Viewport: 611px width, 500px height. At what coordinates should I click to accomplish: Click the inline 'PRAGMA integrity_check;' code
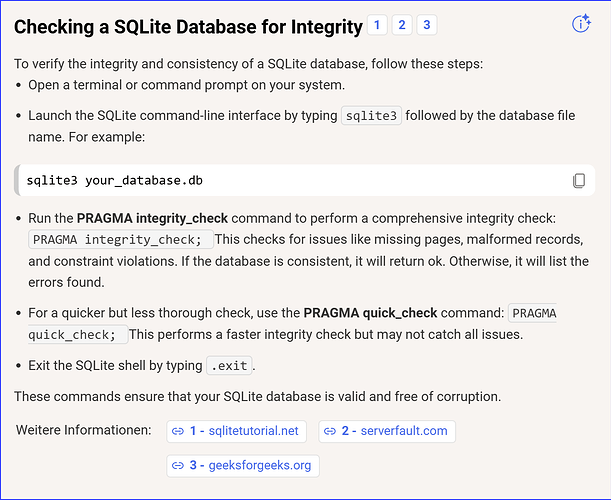(121, 239)
